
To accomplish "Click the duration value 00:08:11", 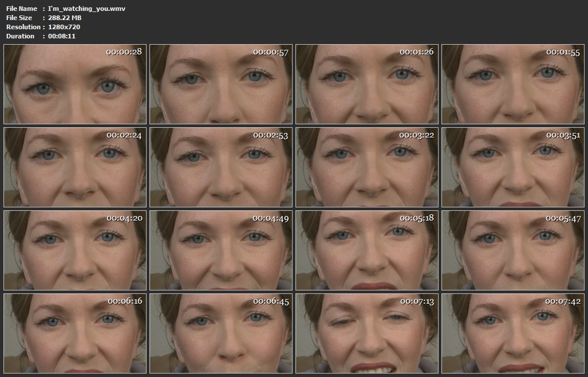I will click(62, 36).
